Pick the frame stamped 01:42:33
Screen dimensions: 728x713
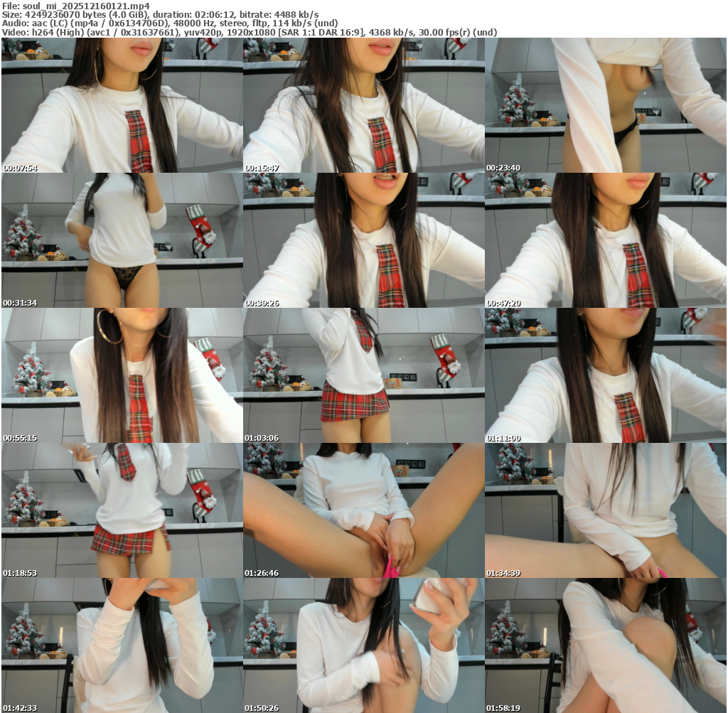point(122,645)
